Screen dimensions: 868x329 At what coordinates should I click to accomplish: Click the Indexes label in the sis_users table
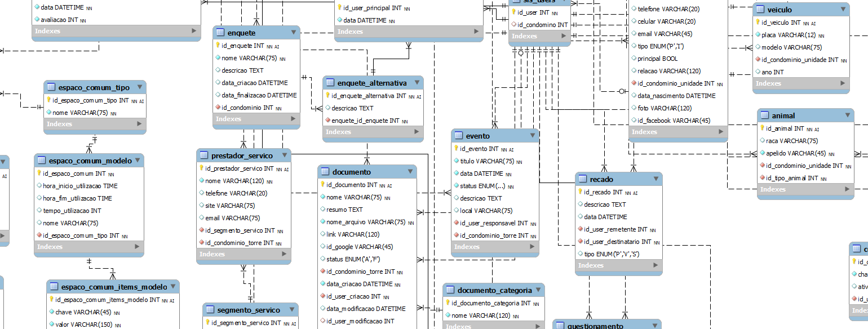point(524,36)
